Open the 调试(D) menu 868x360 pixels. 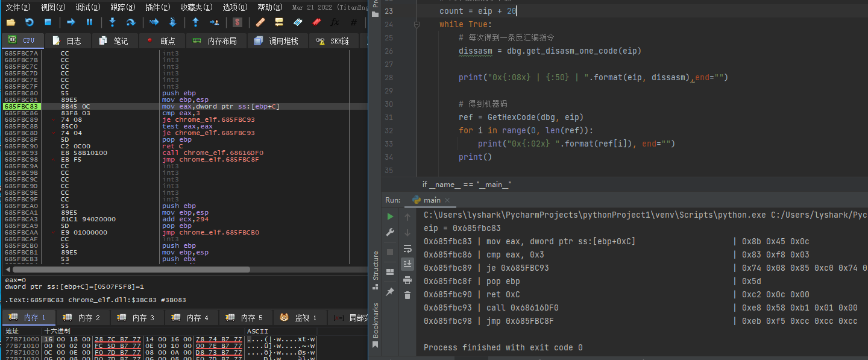point(89,7)
